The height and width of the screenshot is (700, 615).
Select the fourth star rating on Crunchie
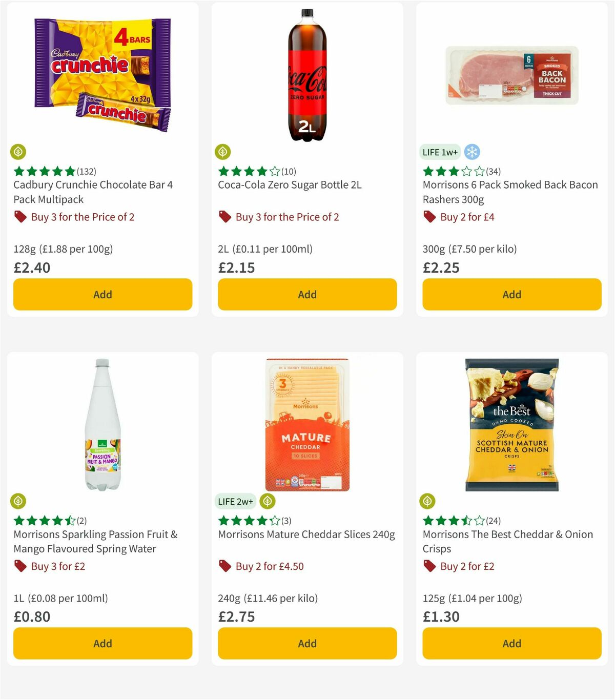tap(58, 171)
